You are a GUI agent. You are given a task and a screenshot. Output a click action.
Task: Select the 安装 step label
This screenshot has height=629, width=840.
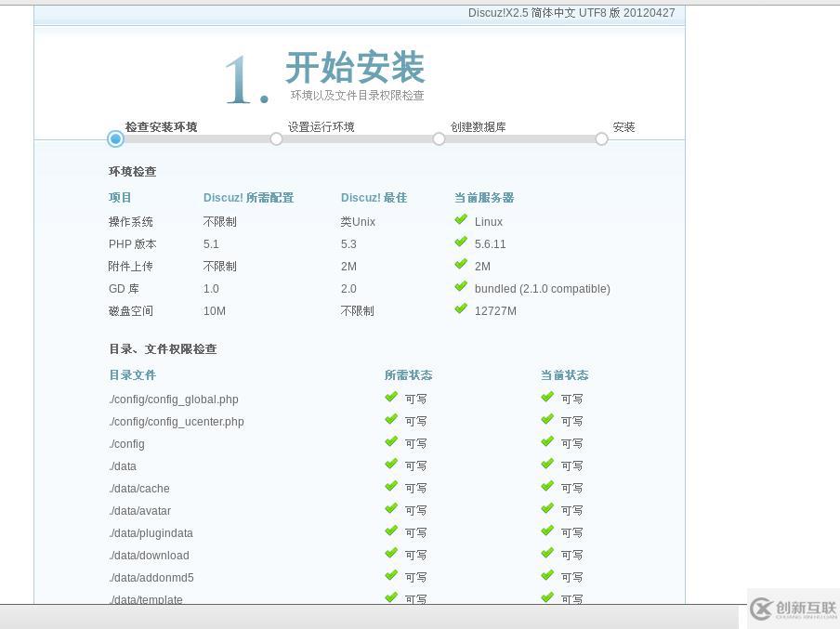pyautogui.click(x=623, y=127)
